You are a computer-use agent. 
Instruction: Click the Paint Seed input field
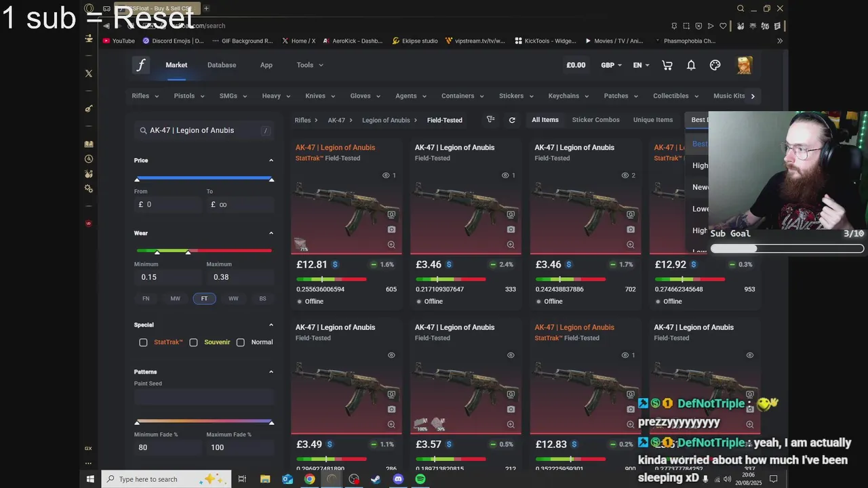(204, 397)
